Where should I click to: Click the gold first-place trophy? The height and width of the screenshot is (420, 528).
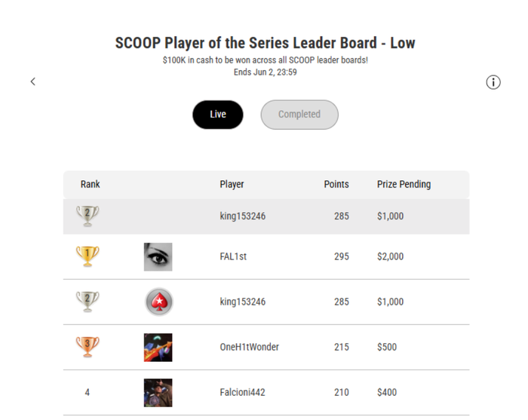coord(87,256)
